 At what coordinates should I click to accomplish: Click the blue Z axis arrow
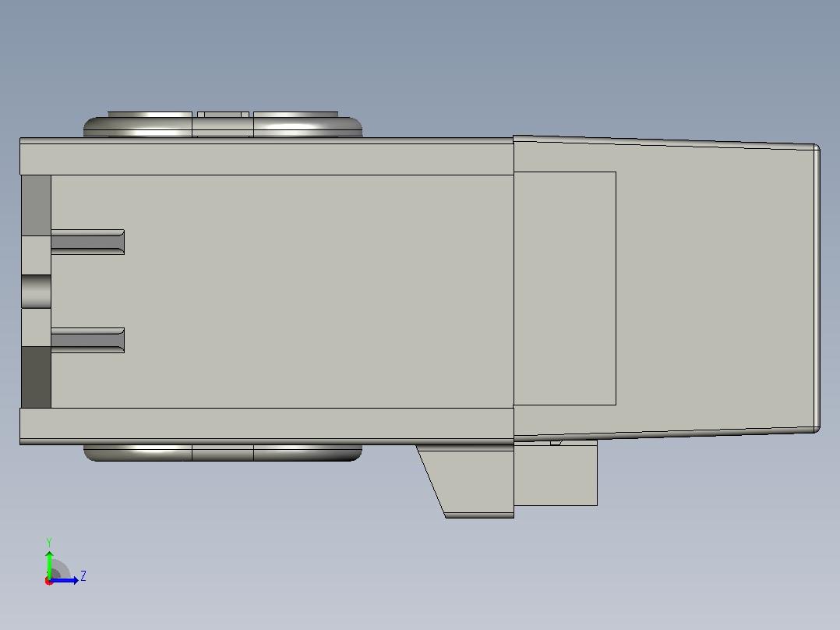coord(64,580)
